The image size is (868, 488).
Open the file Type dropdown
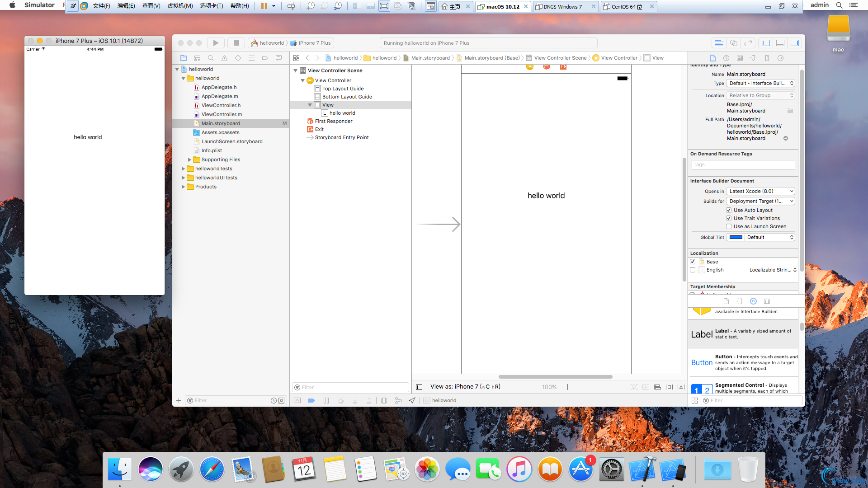click(760, 83)
